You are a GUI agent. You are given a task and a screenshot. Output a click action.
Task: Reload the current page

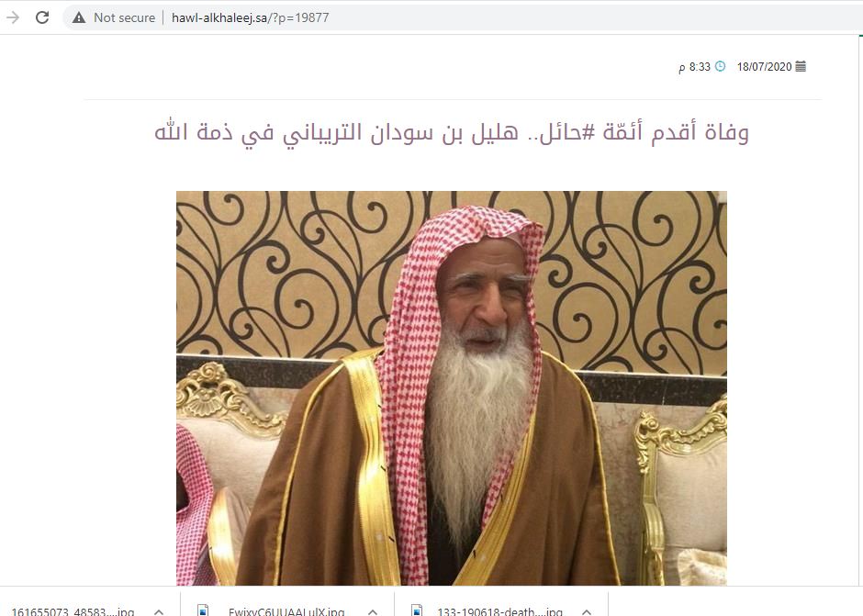pyautogui.click(x=42, y=17)
